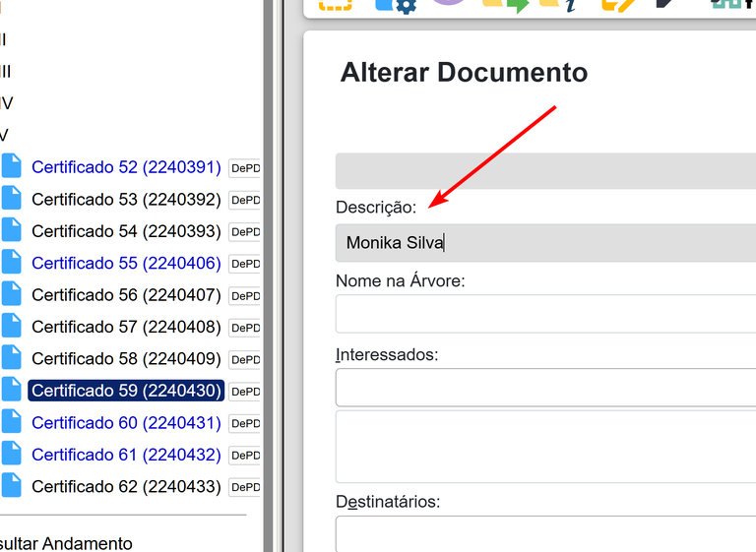Click the document icon beside Certificado 52
The image size is (756, 552).
click(x=11, y=166)
